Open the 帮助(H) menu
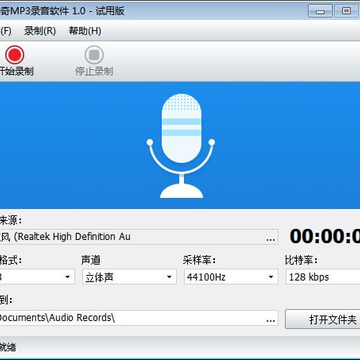This screenshot has height=360, width=360. click(85, 31)
